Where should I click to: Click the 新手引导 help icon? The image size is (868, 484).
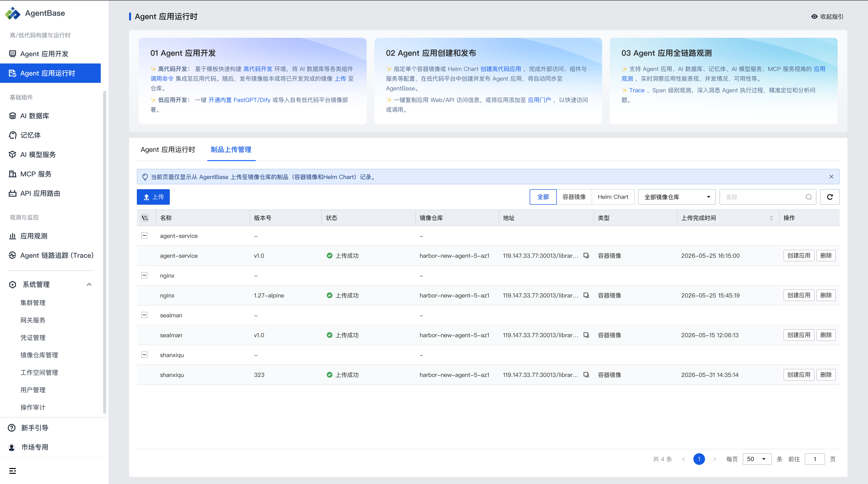click(12, 428)
